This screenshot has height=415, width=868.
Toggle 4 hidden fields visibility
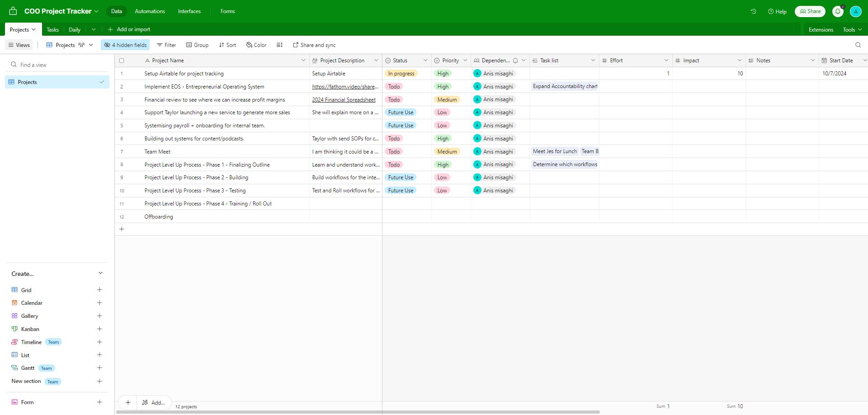point(125,45)
